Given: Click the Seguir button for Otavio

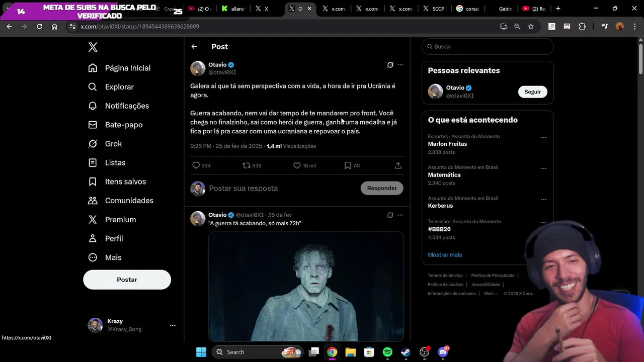Looking at the screenshot, I should [532, 92].
